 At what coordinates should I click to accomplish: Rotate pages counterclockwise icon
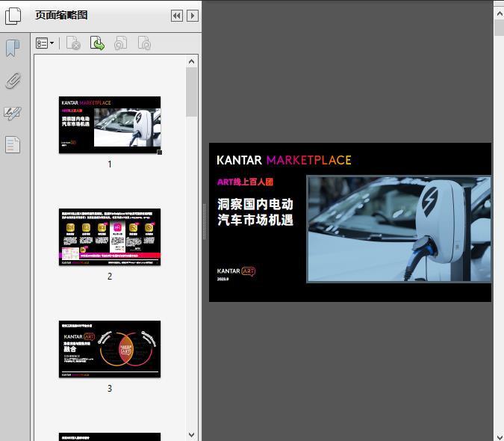click(x=120, y=43)
